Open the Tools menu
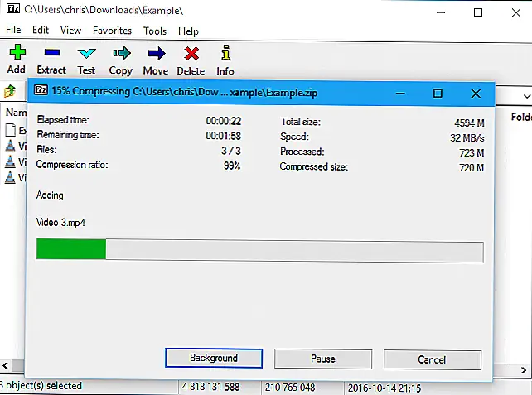The width and height of the screenshot is (532, 395). coord(155,31)
